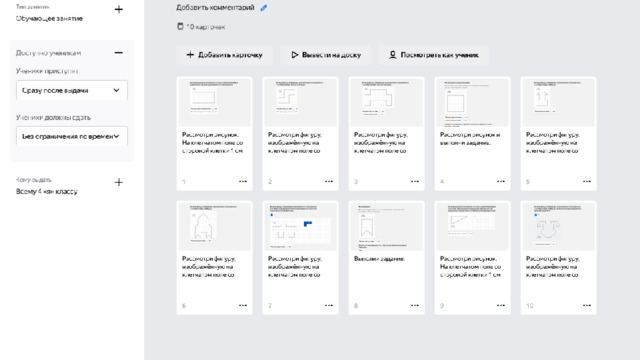Image resolution: width=640 pixels, height=360 pixels.
Task: Click the Ученики должны сдать label
Action: click(53, 118)
